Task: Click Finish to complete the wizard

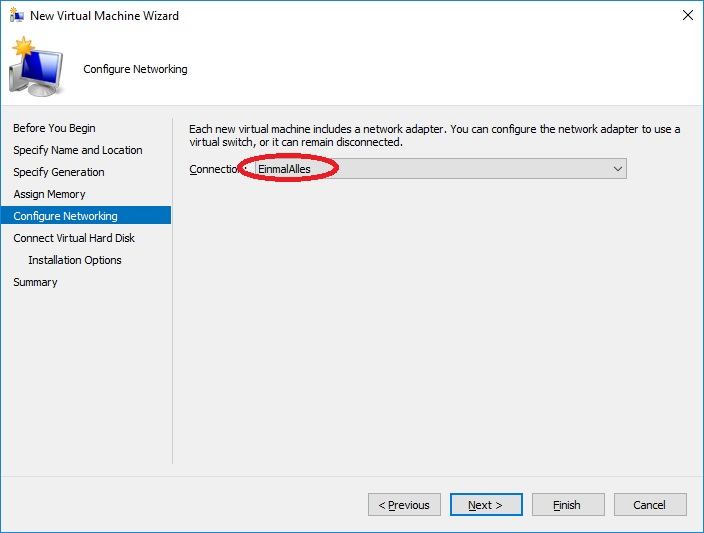Action: click(568, 505)
